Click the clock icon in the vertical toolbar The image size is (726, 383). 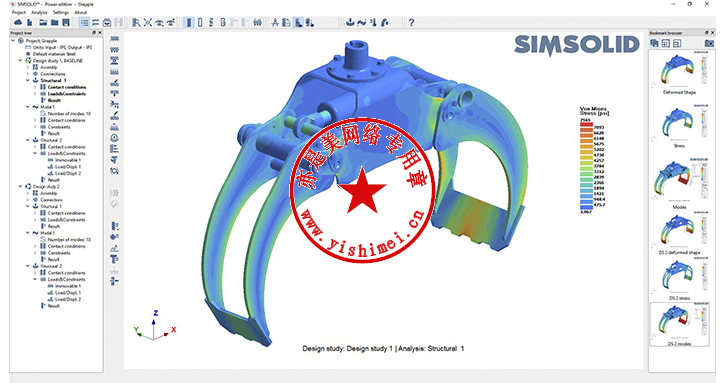[x=114, y=138]
